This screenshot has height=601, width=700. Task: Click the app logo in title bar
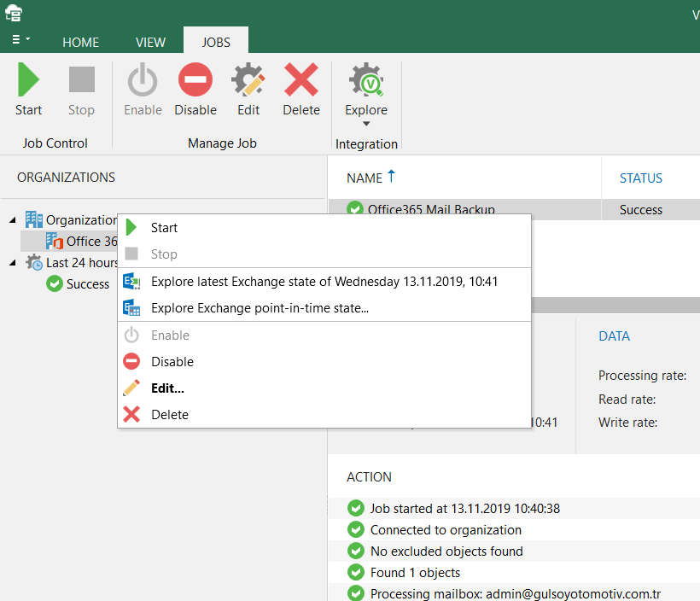tap(13, 14)
